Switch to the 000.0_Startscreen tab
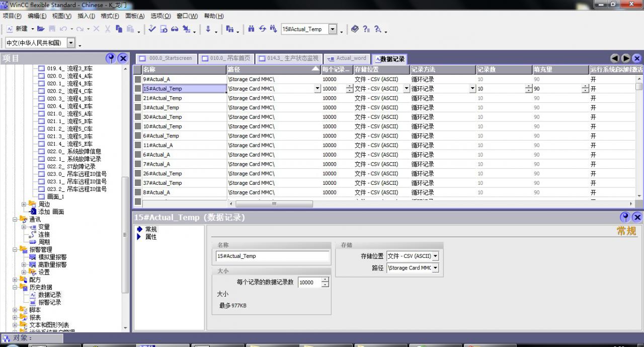 pyautogui.click(x=166, y=58)
